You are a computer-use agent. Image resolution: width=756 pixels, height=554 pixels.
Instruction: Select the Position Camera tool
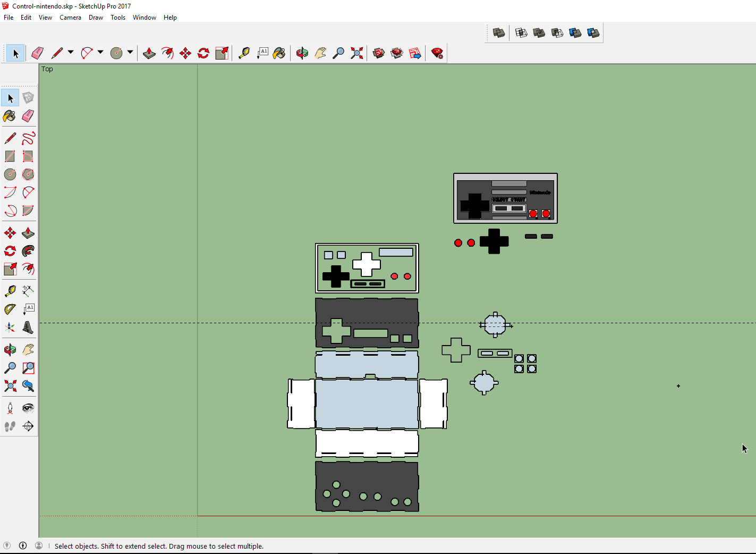click(10, 408)
